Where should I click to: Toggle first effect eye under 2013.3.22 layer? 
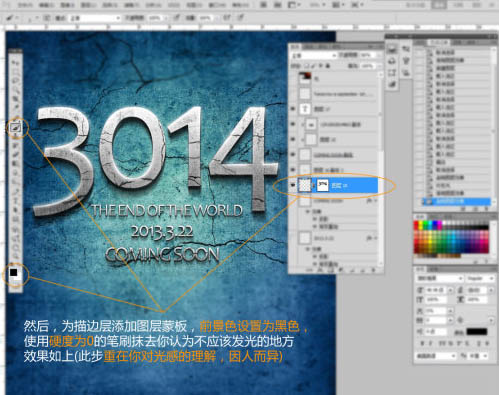point(315,256)
